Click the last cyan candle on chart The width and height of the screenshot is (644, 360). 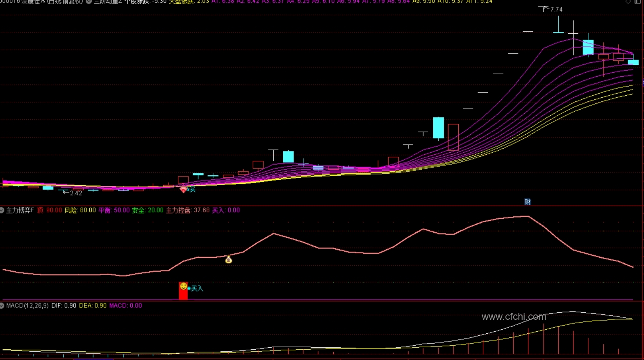[633, 62]
